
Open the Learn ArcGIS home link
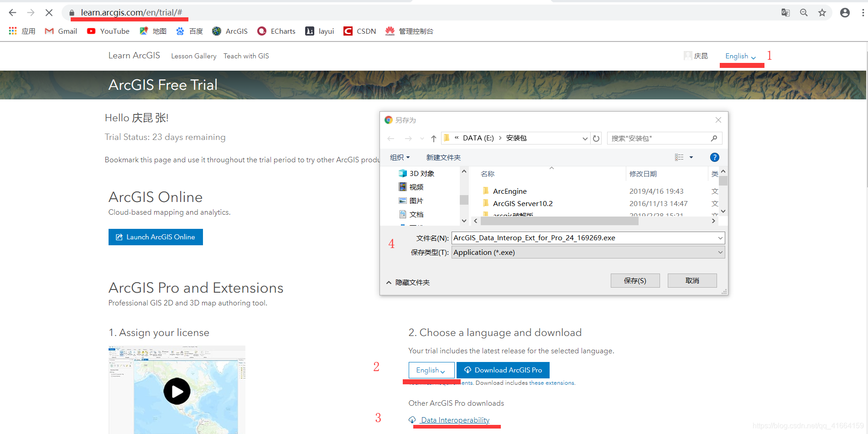click(x=134, y=56)
